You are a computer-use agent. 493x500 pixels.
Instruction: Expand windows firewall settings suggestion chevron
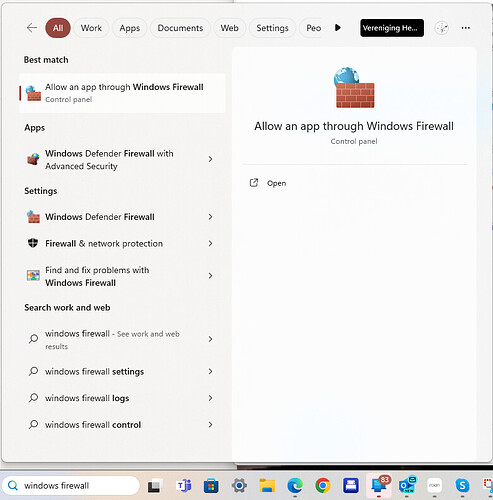[210, 371]
